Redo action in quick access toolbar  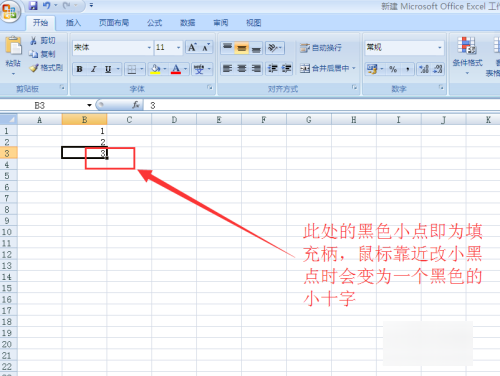coord(67,5)
